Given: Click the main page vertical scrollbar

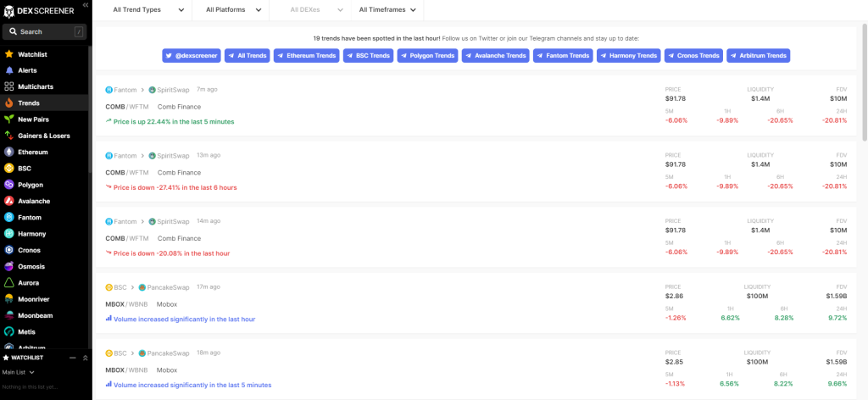Looking at the screenshot, I should (865, 83).
